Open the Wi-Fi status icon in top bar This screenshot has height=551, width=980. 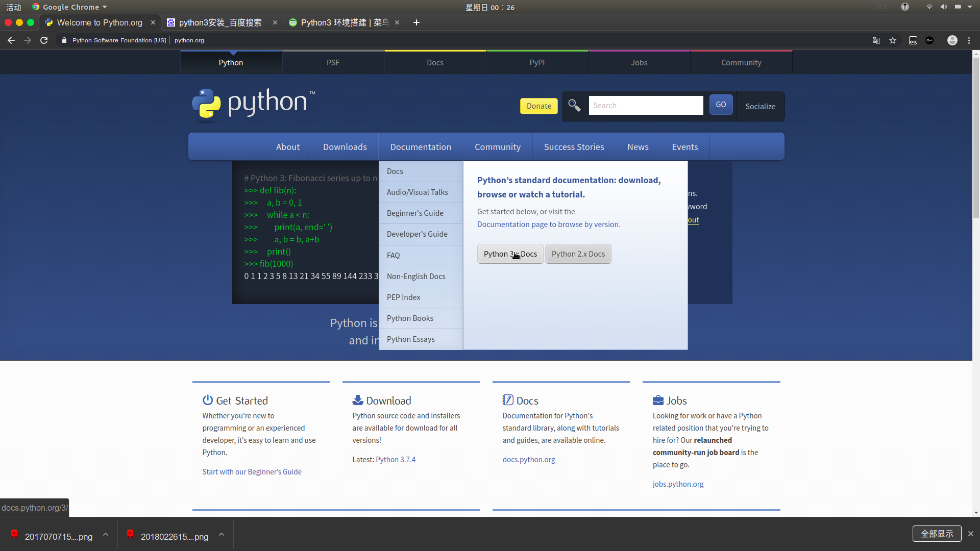pos(929,7)
